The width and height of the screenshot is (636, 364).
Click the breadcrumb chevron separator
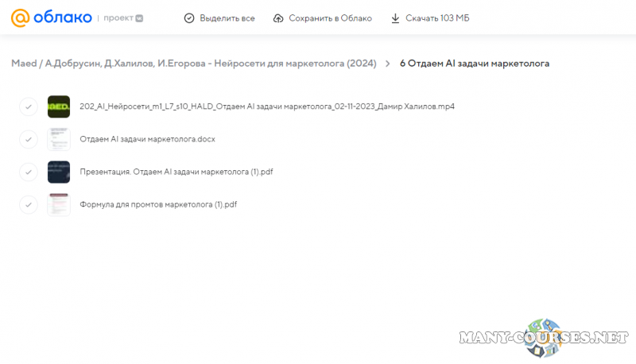tap(387, 63)
